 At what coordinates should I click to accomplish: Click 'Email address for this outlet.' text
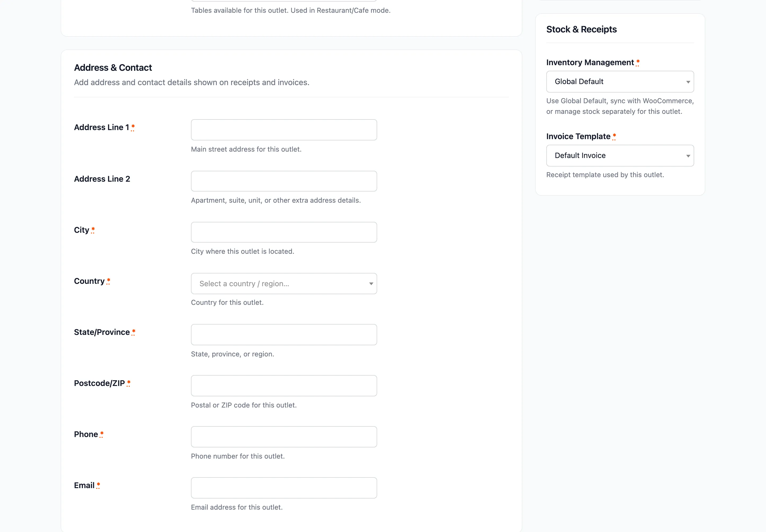tap(237, 507)
